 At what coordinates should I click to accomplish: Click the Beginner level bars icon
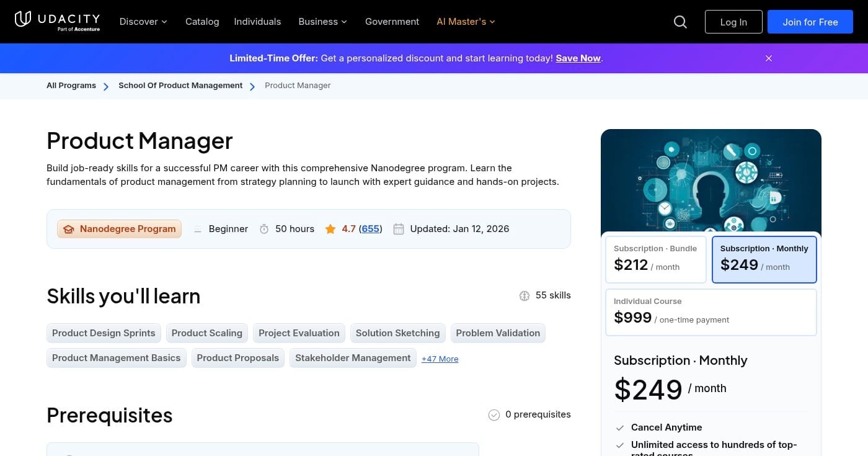(x=198, y=229)
